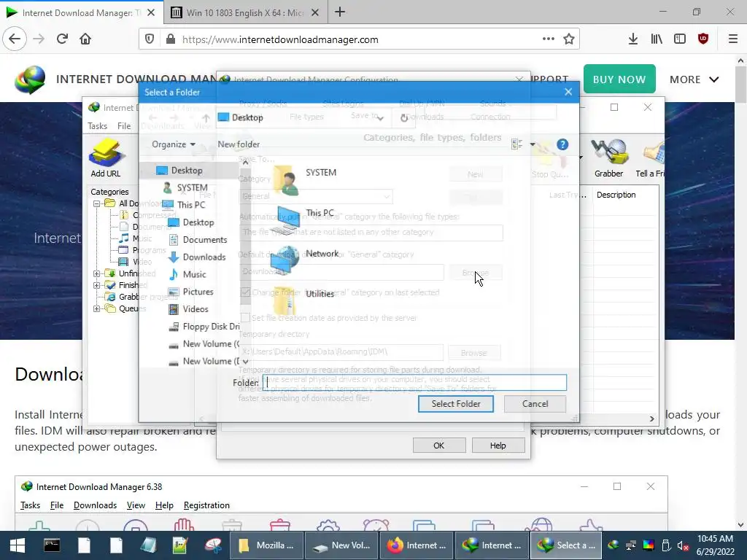The image size is (747, 560).
Task: Click the Description column header
Action: click(616, 195)
